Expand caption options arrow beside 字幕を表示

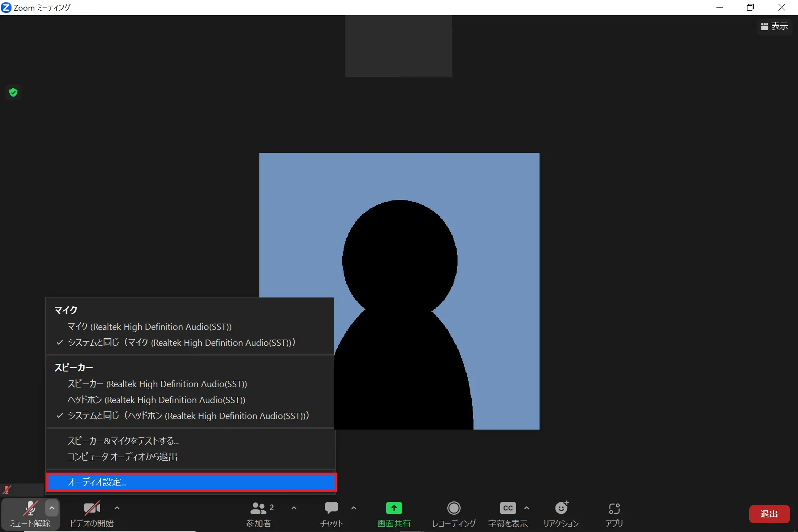pyautogui.click(x=527, y=508)
